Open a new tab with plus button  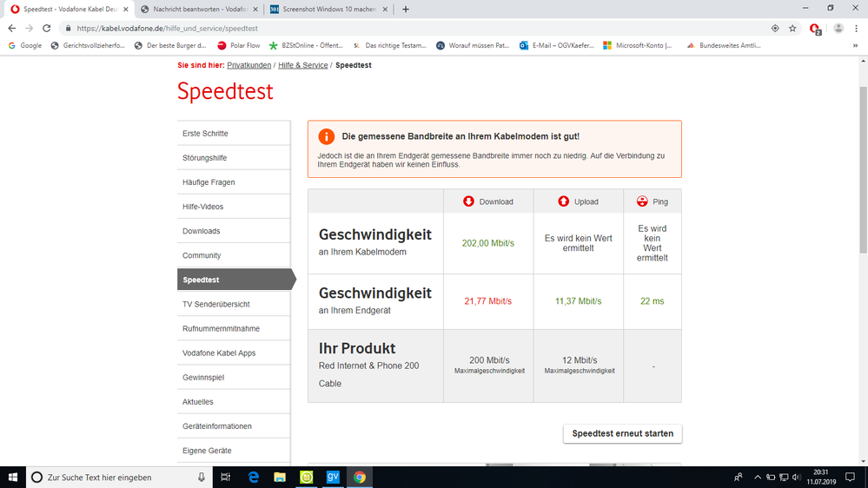click(405, 9)
